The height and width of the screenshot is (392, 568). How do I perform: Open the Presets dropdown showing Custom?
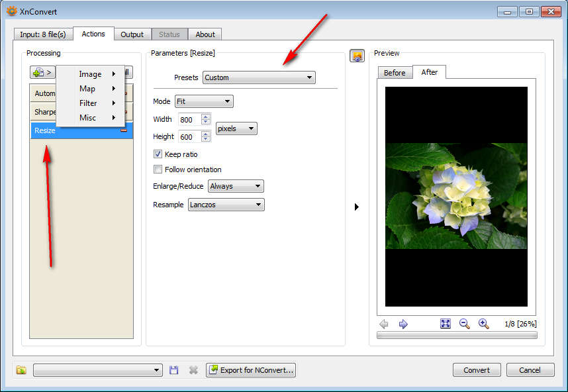click(x=259, y=77)
